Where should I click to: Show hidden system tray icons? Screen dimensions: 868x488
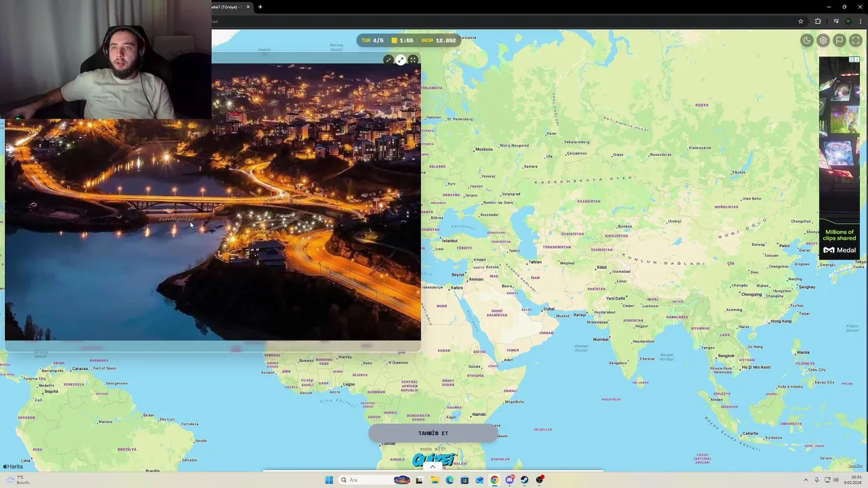806,480
